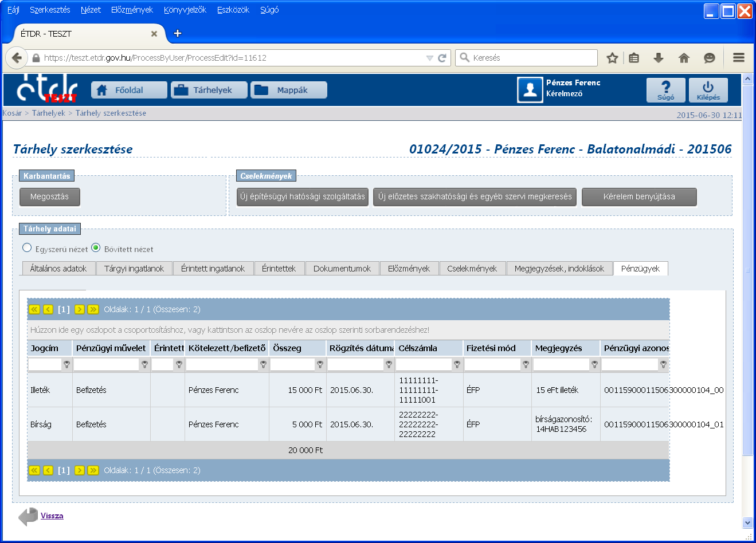756x543 pixels.
Task: Click Kilépés logout button
Action: tap(708, 90)
